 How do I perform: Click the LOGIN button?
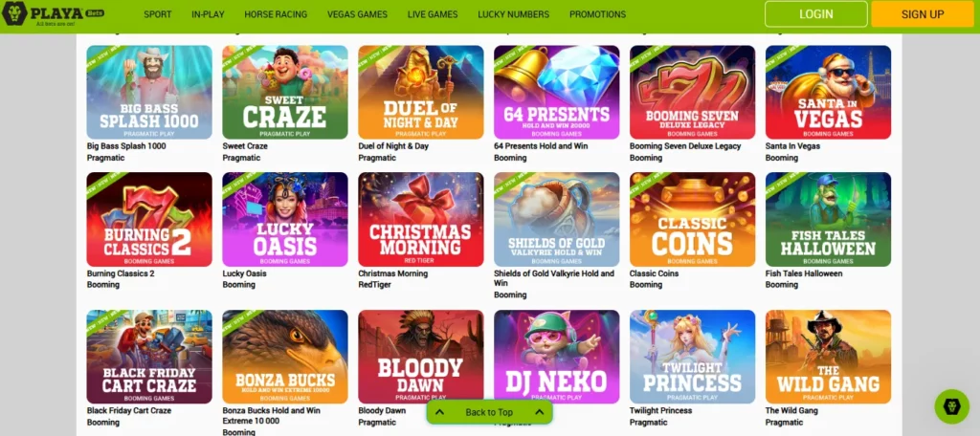click(x=815, y=13)
